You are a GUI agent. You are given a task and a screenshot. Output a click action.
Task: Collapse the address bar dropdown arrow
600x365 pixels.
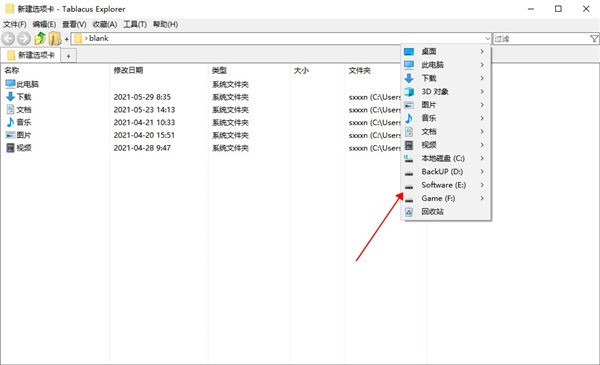[x=487, y=38]
